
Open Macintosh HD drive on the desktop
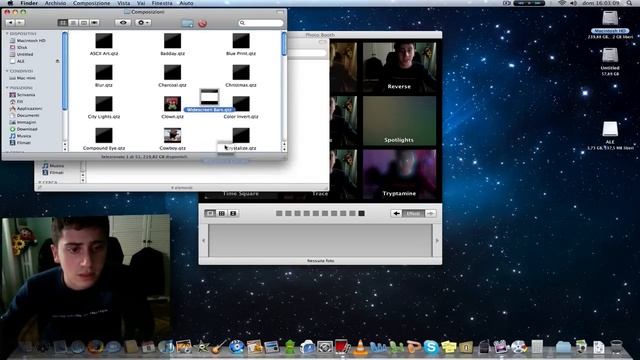(x=610, y=19)
